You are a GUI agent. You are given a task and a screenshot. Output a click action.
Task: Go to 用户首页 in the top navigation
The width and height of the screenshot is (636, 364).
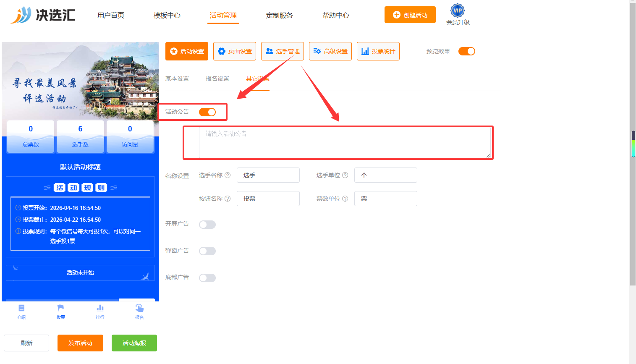111,15
